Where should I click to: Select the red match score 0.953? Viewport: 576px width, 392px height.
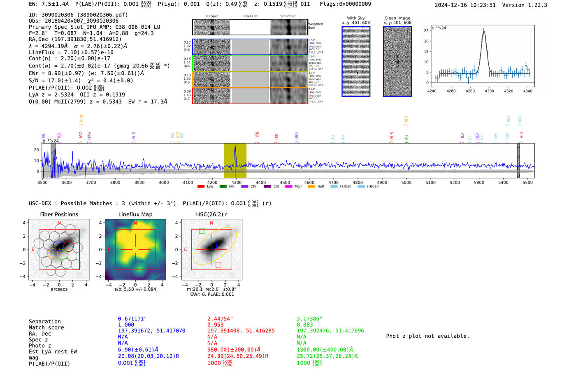click(x=216, y=325)
